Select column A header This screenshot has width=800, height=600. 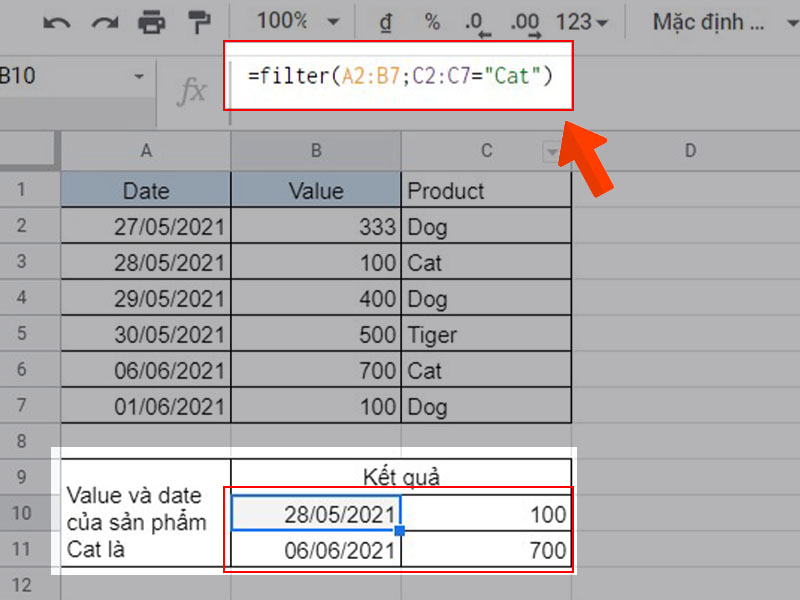point(146,151)
